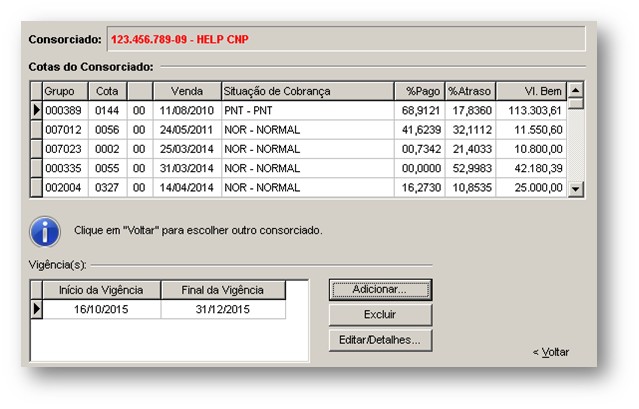Click the cotas table scroll down arrow

pyautogui.click(x=575, y=189)
